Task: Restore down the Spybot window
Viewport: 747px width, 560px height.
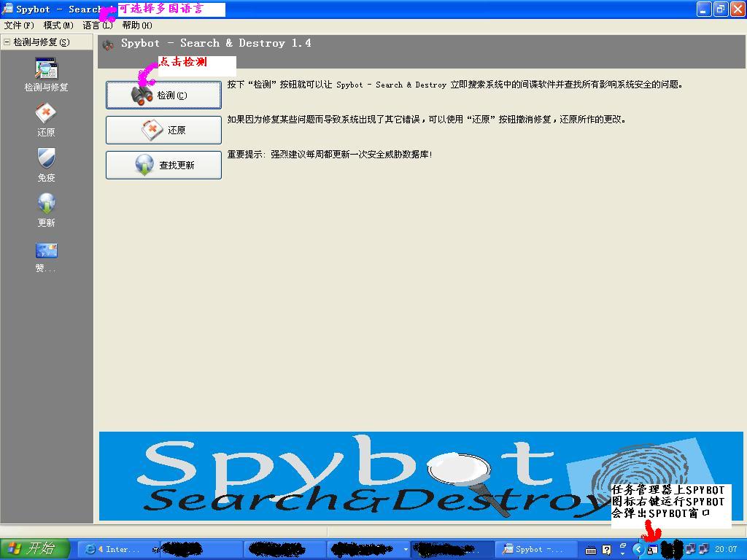Action: (720, 9)
